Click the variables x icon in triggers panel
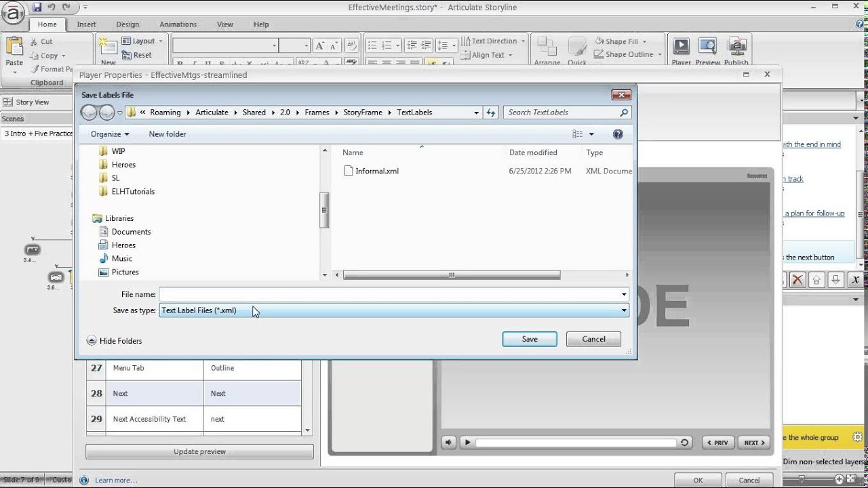The width and height of the screenshot is (868, 488). pos(856,280)
